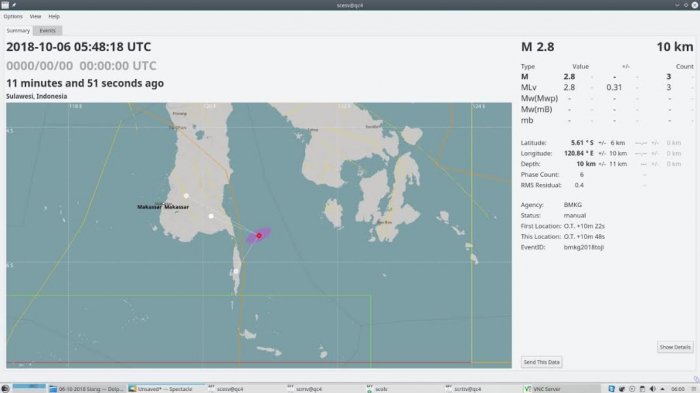Click the Show Details button
Viewport: 700px width, 393px height.
(675, 347)
